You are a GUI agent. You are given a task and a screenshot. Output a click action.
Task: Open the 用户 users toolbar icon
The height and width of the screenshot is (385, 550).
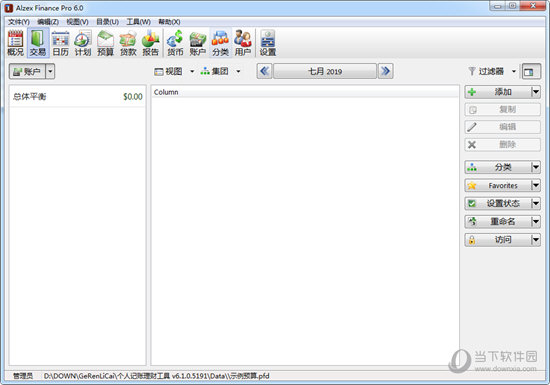(x=243, y=43)
